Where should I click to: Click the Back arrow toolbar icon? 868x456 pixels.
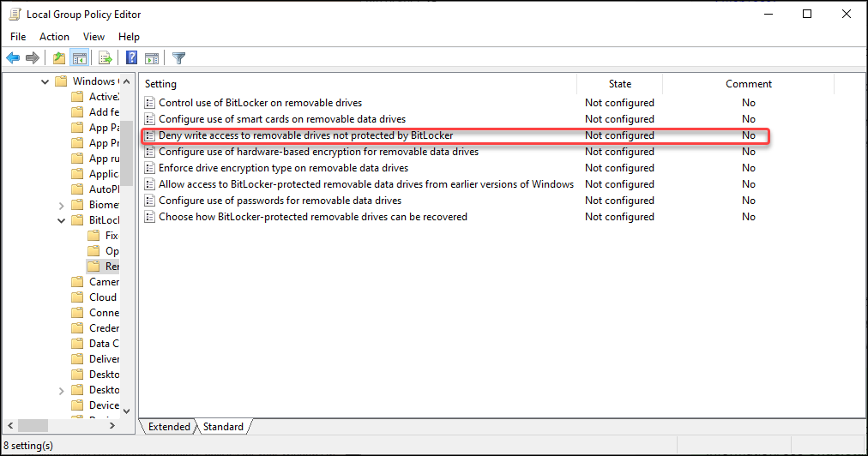click(x=13, y=58)
